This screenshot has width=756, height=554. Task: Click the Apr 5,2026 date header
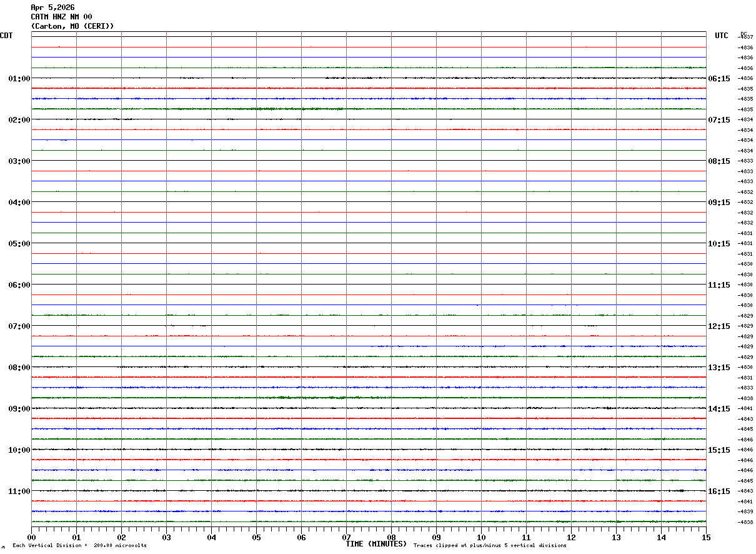(x=52, y=8)
